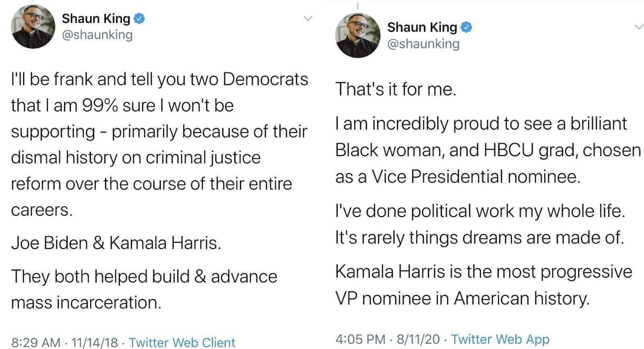Click the verified badge in the left tweet

tap(139, 19)
